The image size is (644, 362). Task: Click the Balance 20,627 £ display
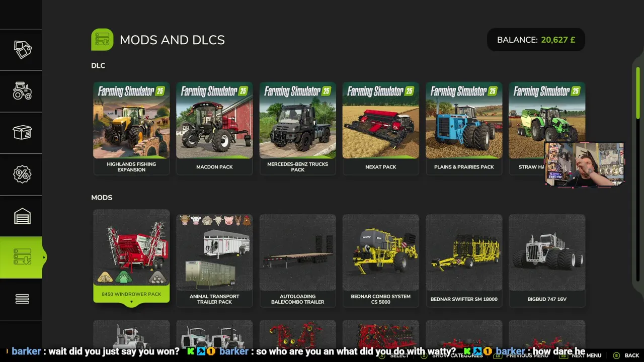tap(536, 40)
